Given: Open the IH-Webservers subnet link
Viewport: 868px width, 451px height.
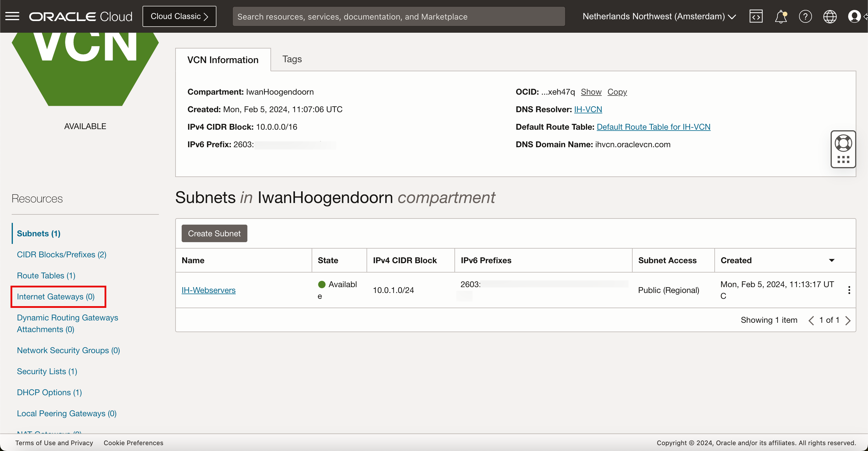Looking at the screenshot, I should coord(208,290).
